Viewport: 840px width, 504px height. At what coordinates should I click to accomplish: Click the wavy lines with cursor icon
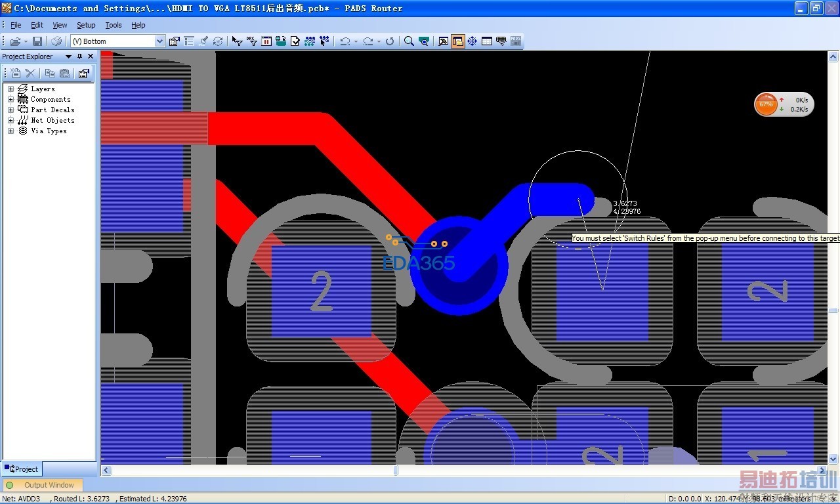point(324,41)
